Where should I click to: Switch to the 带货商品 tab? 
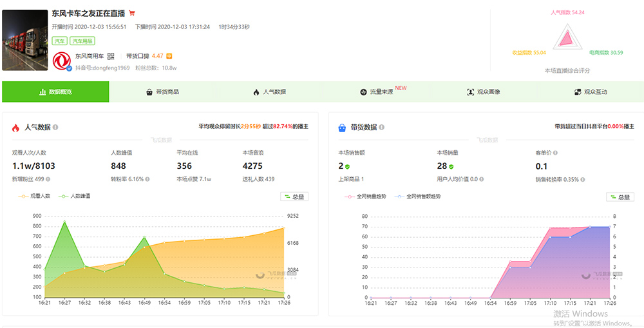pos(163,92)
